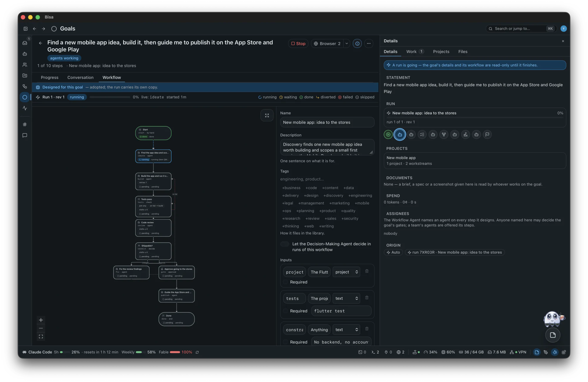The width and height of the screenshot is (588, 382).
Task: Zoom in on the workflow canvas
Action: pyautogui.click(x=41, y=320)
